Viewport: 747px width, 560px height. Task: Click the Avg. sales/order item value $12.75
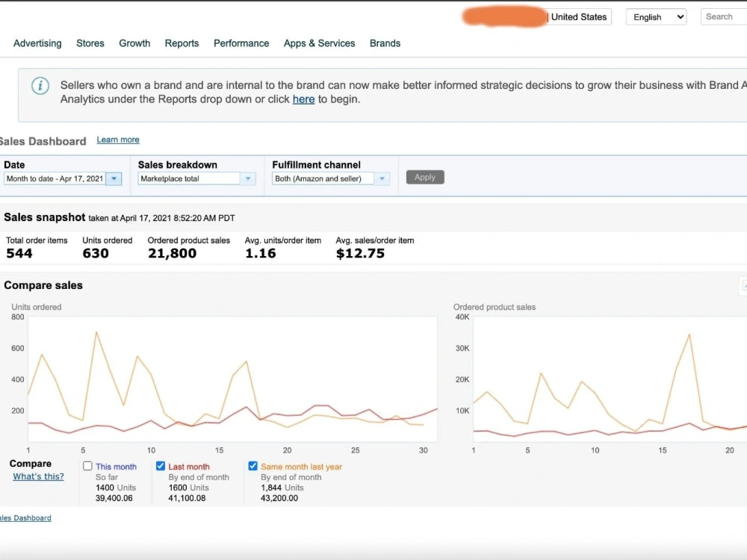(360, 253)
